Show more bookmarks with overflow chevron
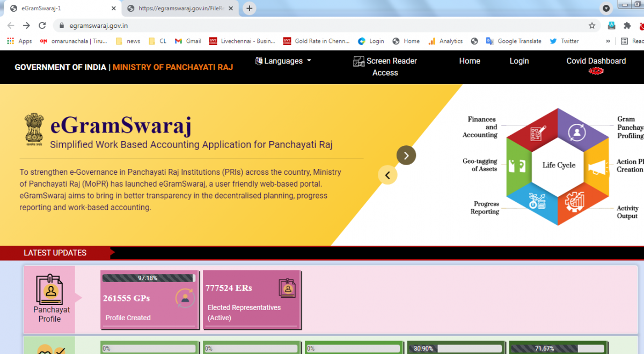Viewport: 644px width, 354px height. click(x=608, y=41)
